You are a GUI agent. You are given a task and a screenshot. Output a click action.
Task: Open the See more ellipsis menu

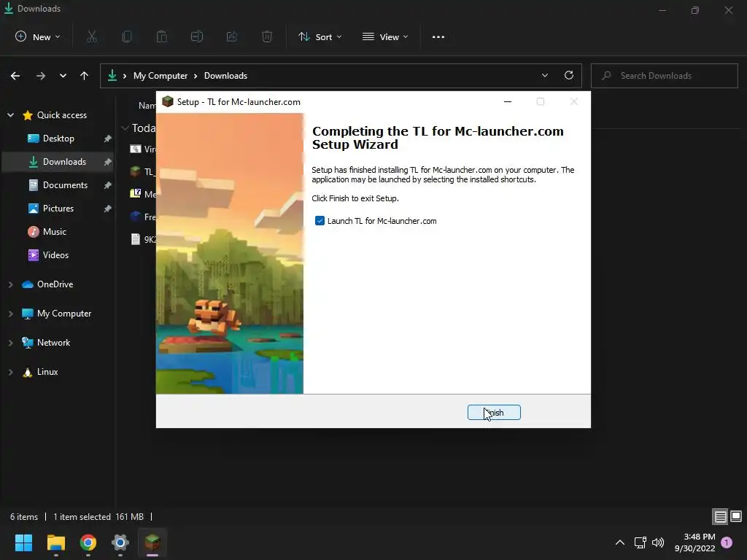438,37
